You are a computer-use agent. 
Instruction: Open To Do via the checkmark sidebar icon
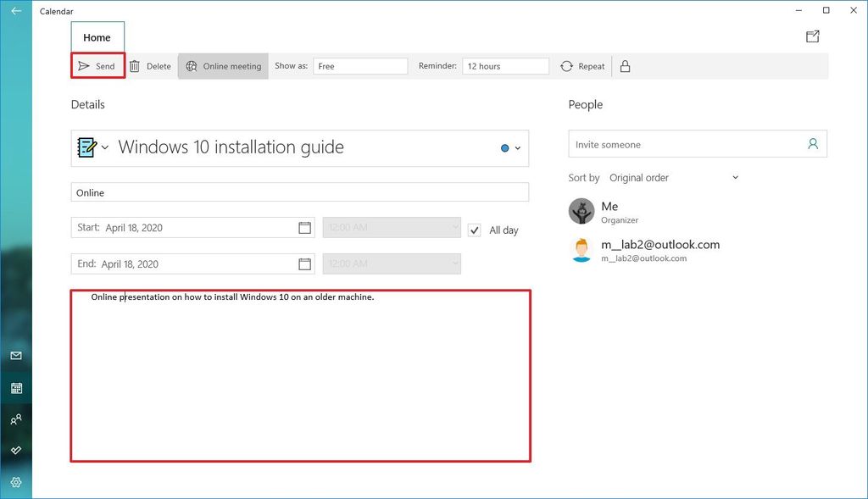click(15, 450)
